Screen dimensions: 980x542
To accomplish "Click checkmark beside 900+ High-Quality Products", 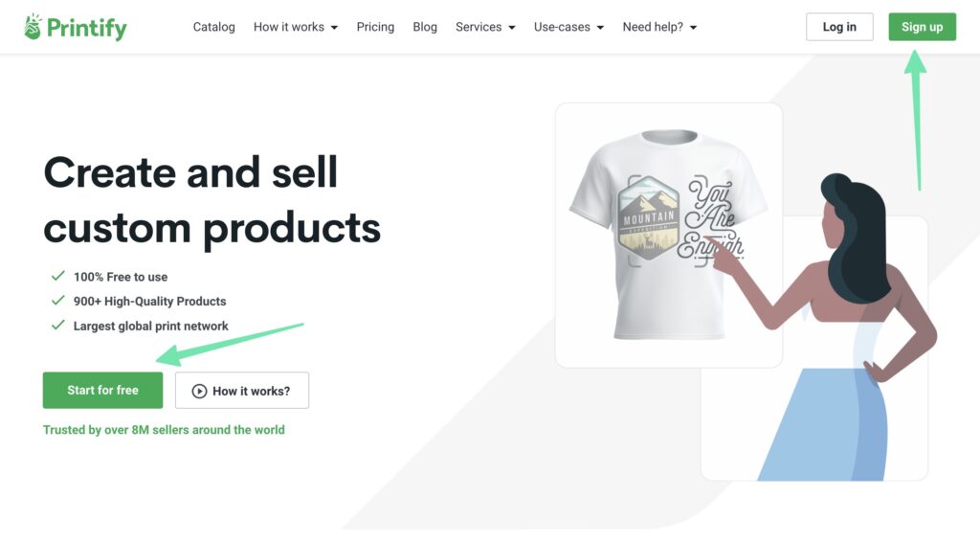I will pos(57,301).
